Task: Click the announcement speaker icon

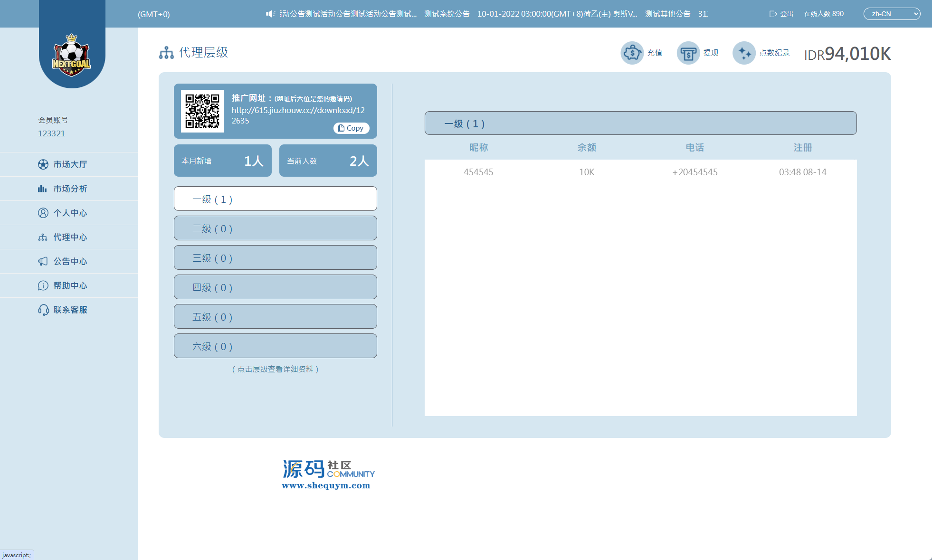Action: coord(270,14)
